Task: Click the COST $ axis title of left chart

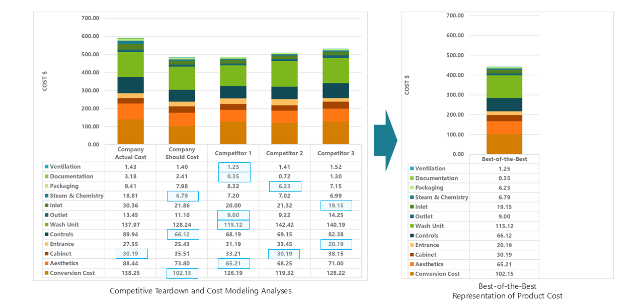Action: 45,81
